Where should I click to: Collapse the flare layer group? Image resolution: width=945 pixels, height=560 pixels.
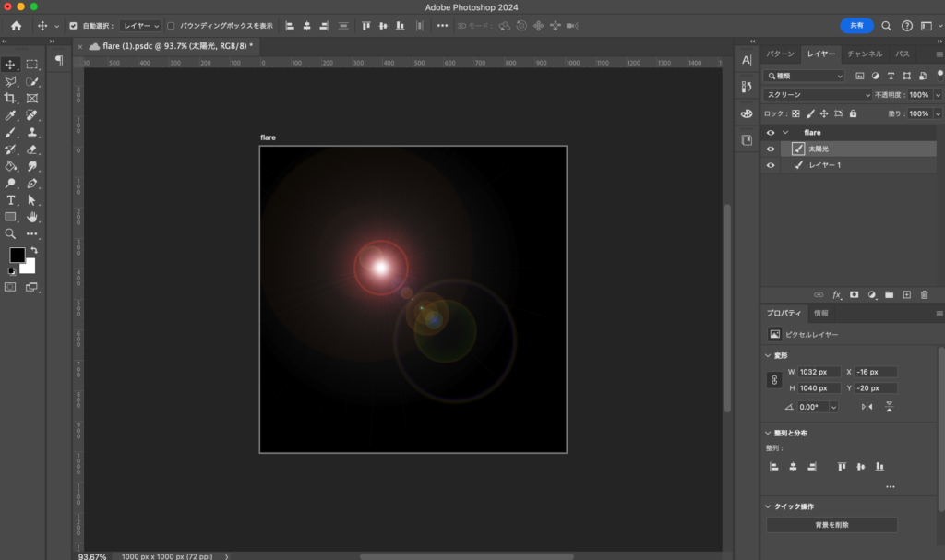785,133
